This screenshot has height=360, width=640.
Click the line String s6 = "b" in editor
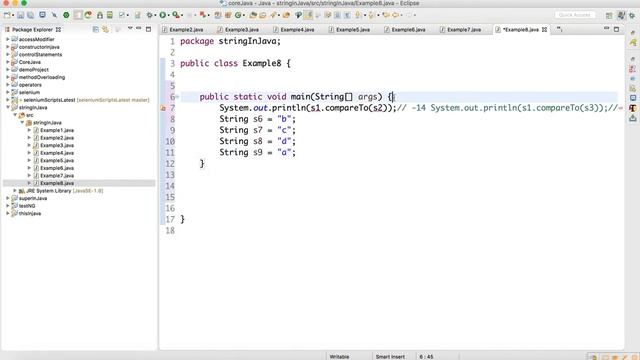(x=258, y=119)
